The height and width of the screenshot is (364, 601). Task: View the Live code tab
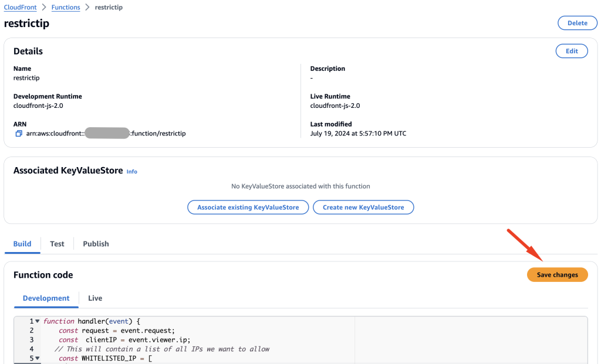click(95, 298)
